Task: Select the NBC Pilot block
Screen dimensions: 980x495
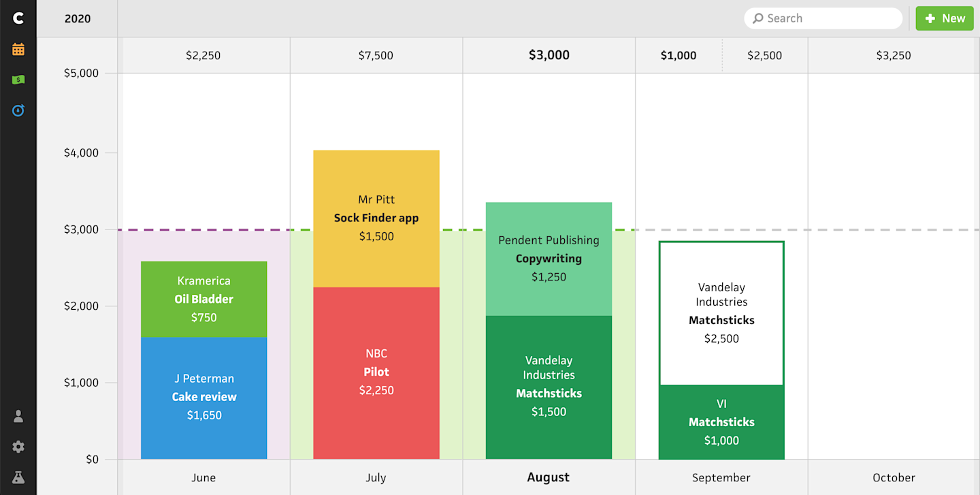Action: [376, 373]
